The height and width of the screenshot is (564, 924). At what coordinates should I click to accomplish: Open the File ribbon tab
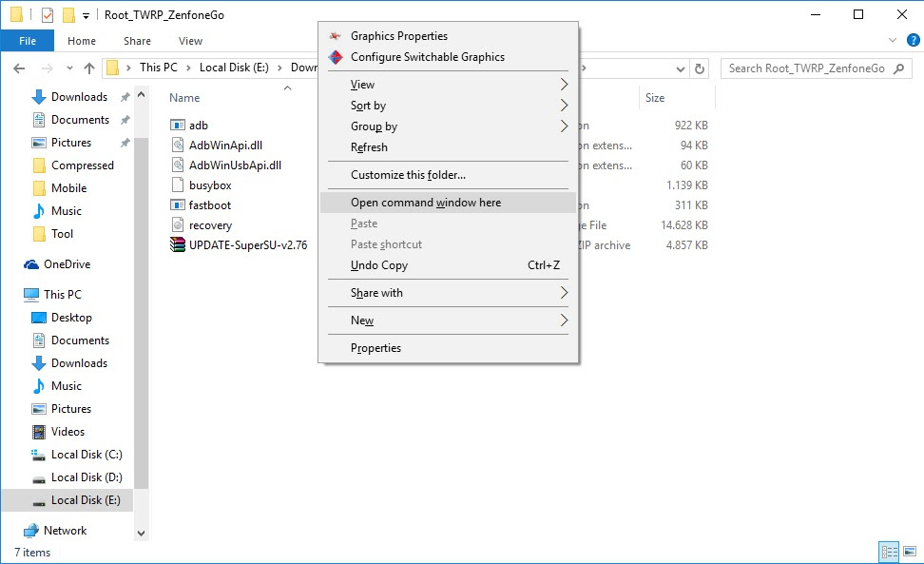point(28,41)
